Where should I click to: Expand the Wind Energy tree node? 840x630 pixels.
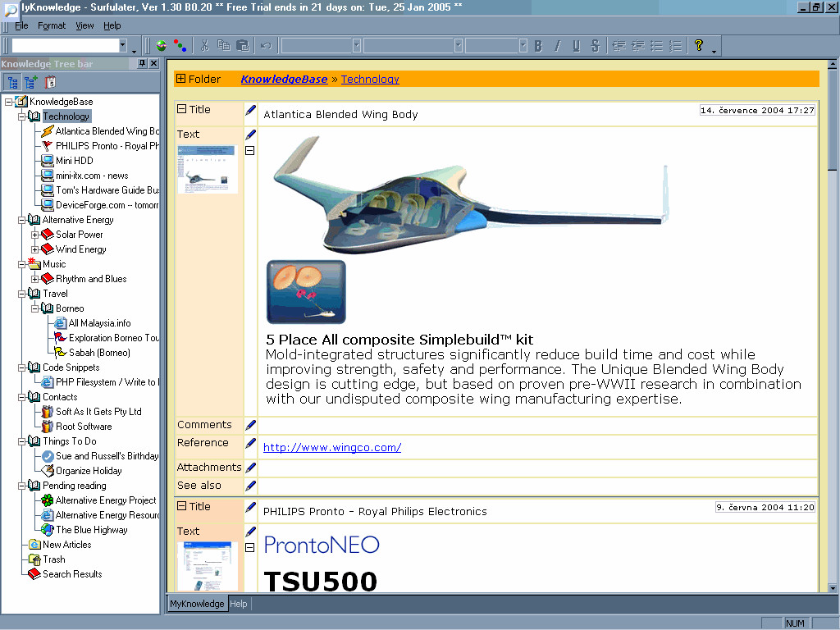[x=34, y=249]
